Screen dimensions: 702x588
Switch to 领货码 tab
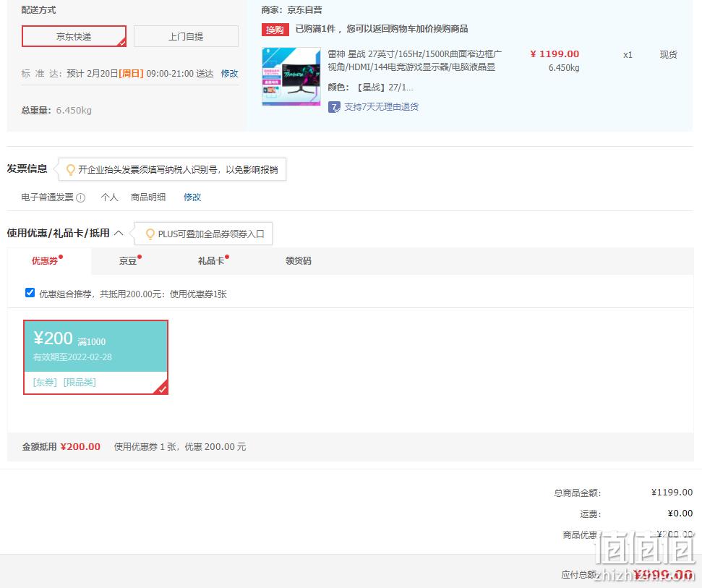(298, 260)
